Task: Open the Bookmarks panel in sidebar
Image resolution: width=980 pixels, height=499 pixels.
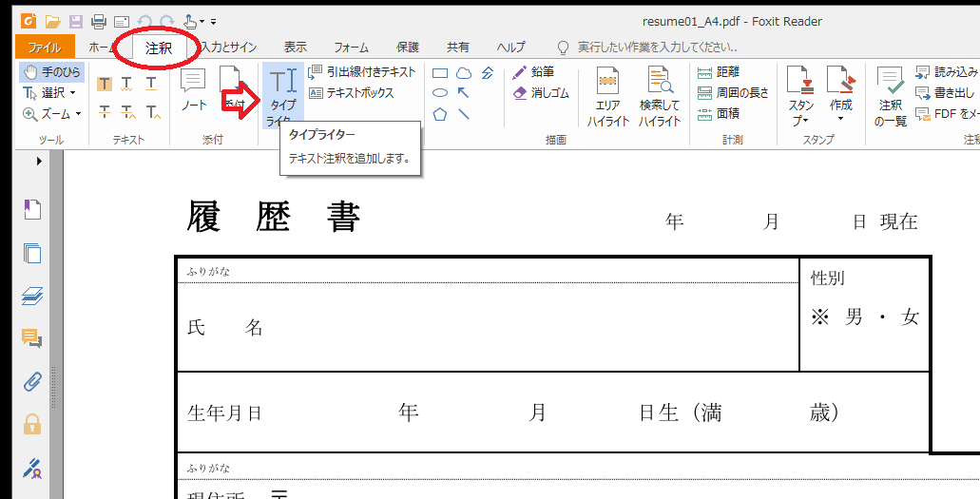Action: click(x=32, y=209)
